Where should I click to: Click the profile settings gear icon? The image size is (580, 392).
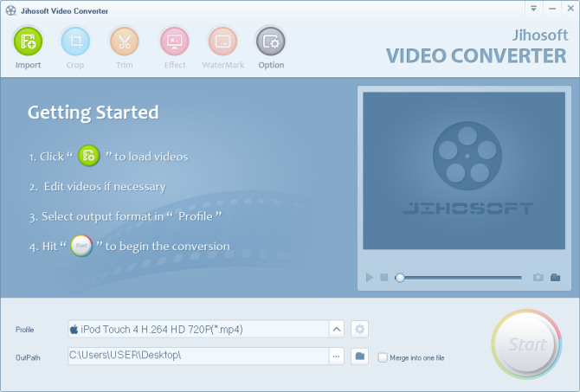click(x=360, y=329)
